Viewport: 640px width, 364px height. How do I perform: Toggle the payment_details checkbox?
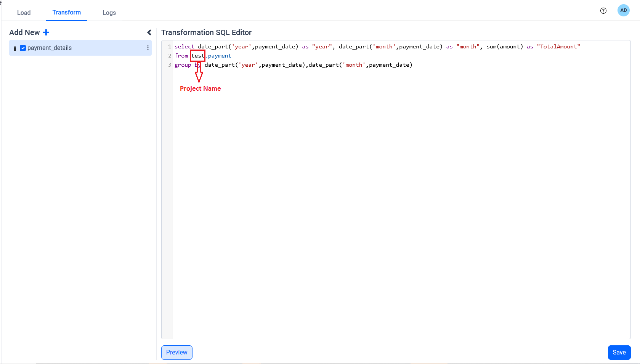(x=23, y=48)
